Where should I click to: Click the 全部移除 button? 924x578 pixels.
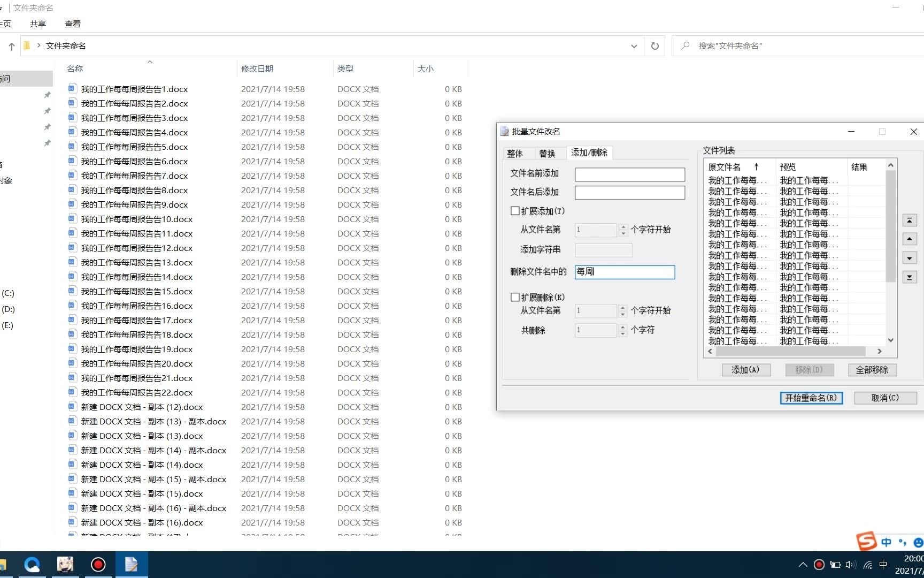(x=872, y=370)
